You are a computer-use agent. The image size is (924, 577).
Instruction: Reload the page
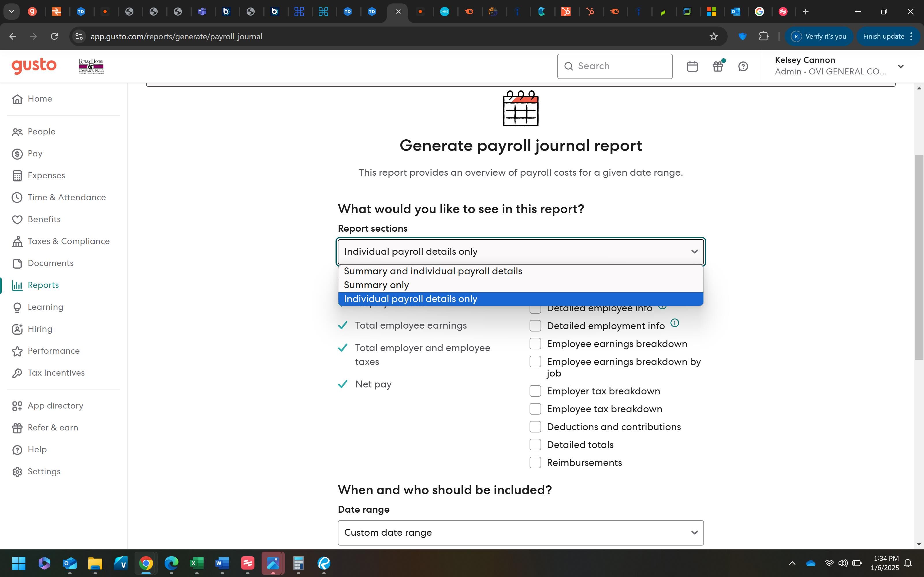tap(54, 36)
